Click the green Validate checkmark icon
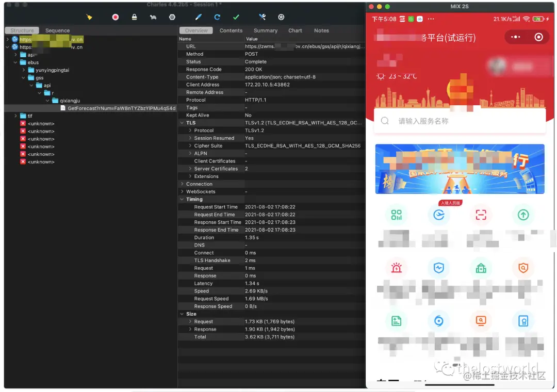The image size is (557, 392). point(236,17)
